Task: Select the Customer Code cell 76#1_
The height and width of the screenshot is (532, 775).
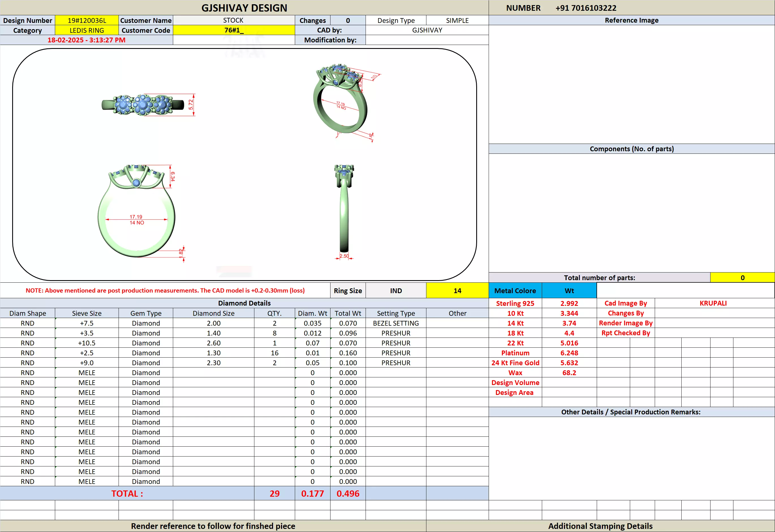Action: [233, 30]
